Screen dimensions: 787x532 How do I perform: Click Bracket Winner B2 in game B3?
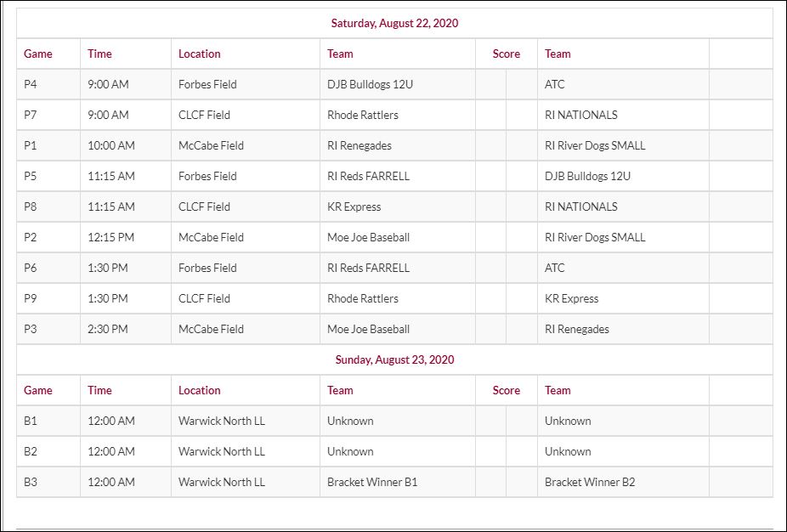(590, 482)
